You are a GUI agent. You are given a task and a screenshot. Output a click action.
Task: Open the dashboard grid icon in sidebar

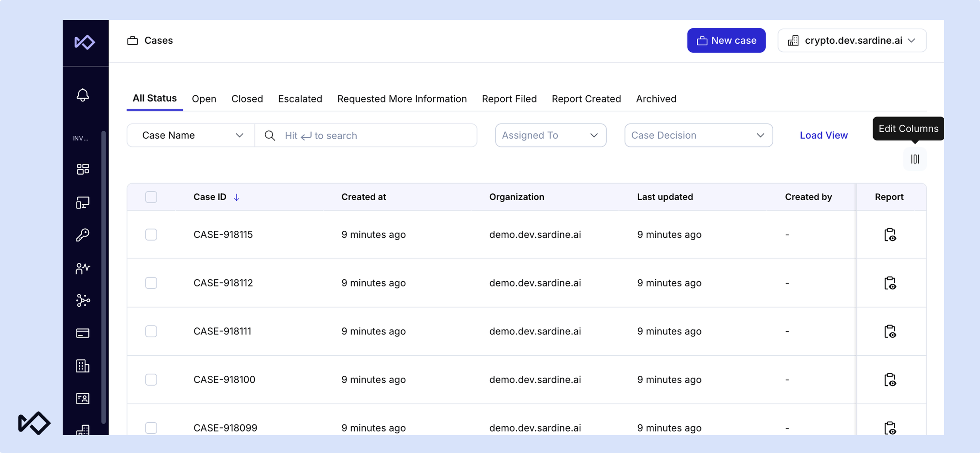82,169
